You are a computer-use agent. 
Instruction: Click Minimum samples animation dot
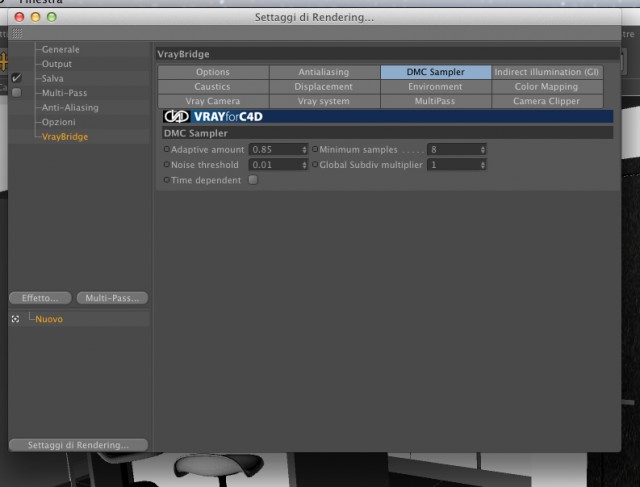tap(315, 149)
